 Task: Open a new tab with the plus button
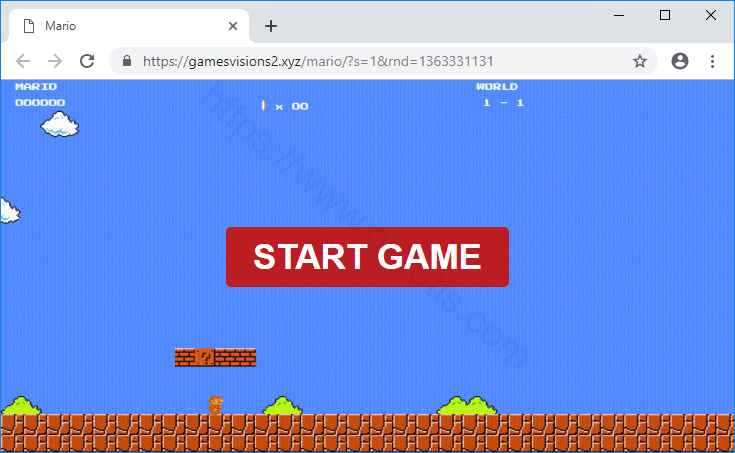(270, 26)
